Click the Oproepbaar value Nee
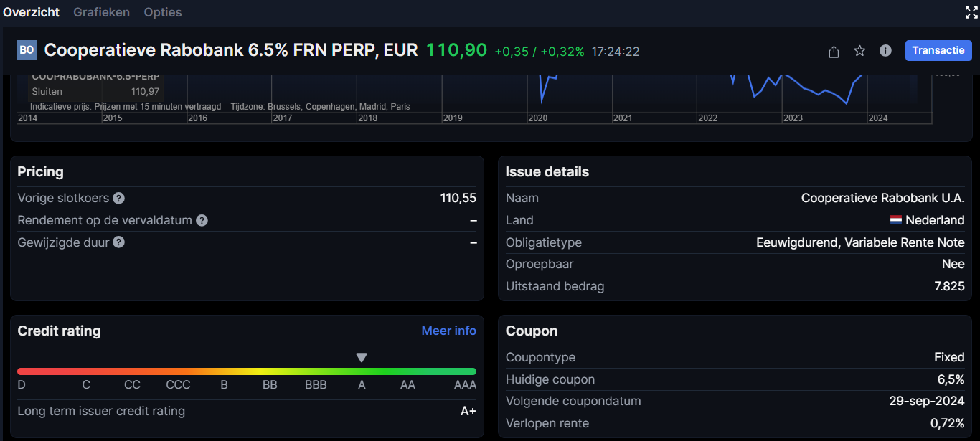Screen dimensions: 980x441 (x=953, y=264)
